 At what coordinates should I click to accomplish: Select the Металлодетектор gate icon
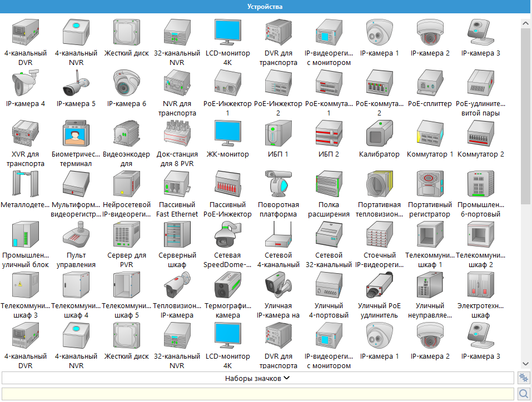[x=26, y=184]
